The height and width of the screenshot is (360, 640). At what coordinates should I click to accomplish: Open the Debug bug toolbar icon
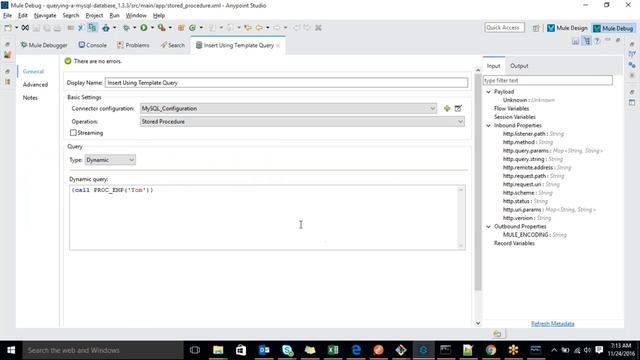pyautogui.click(x=126, y=28)
